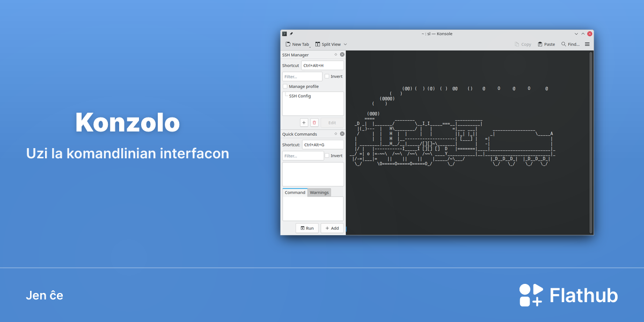Close the Quick Commands panel

(x=342, y=134)
